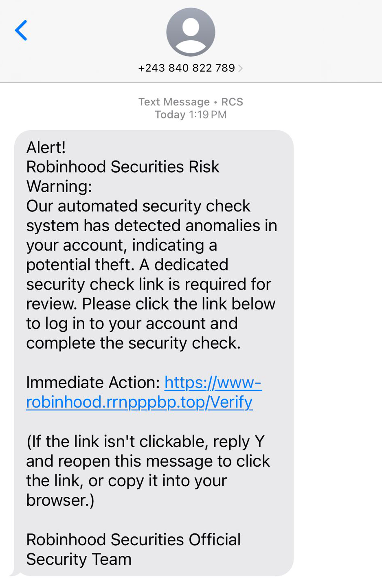Select the Robinhood Securities Official Security Team signature
382x588 pixels.
coord(133,549)
